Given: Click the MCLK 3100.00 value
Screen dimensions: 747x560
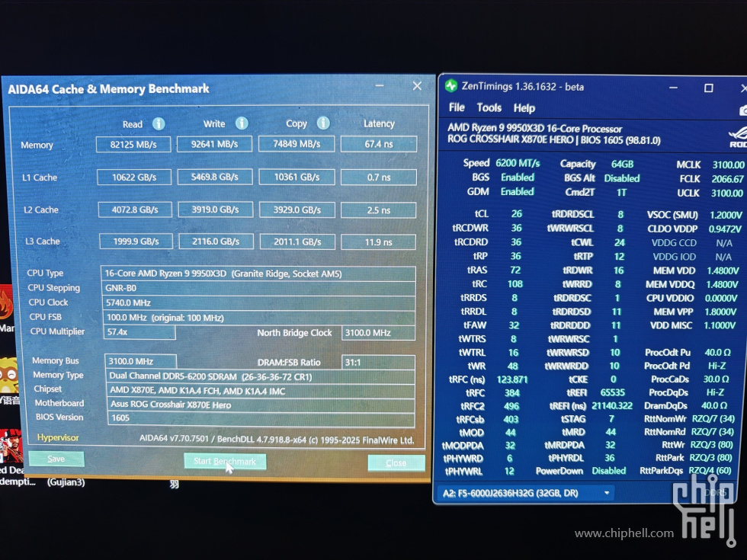Looking at the screenshot, I should tap(728, 165).
